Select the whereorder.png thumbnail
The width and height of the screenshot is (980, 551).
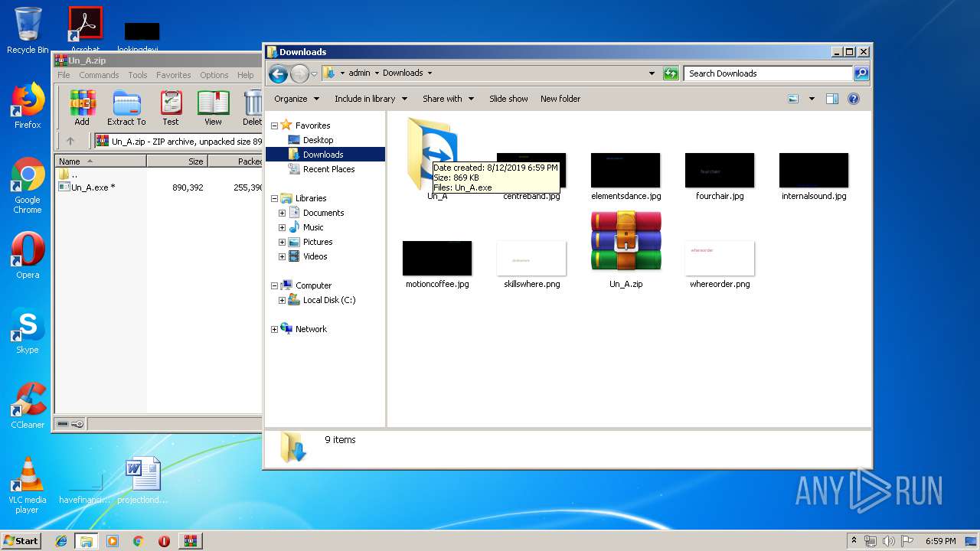(x=720, y=259)
